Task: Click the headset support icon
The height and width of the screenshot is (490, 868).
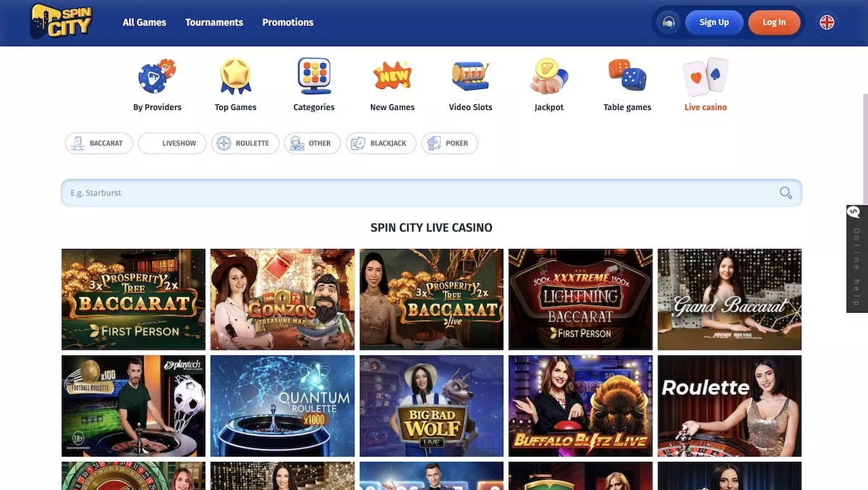Action: [668, 22]
